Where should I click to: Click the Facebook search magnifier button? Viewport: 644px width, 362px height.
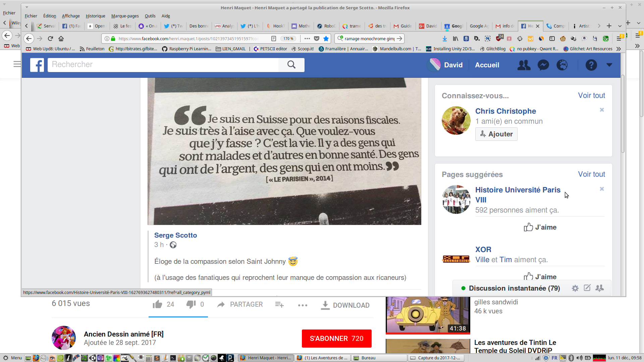pos(291,65)
